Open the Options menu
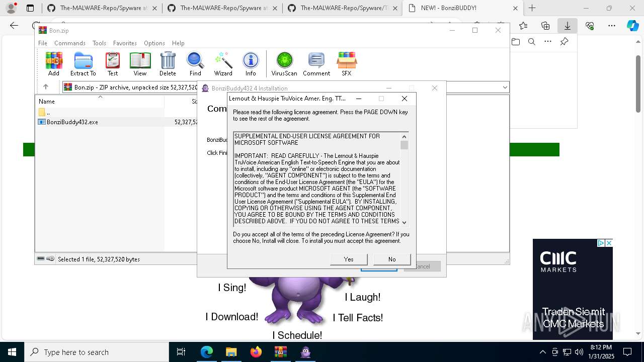Viewport: 644px width, 362px height. click(x=154, y=43)
